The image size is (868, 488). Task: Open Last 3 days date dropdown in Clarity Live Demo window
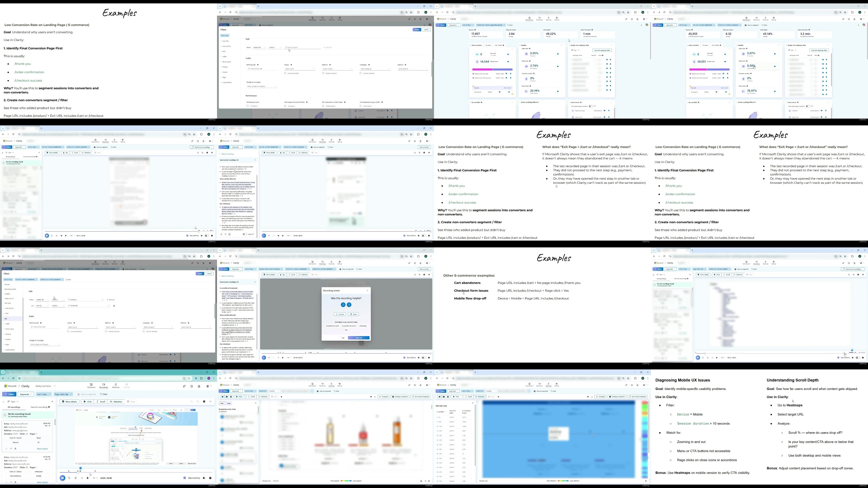43,394
